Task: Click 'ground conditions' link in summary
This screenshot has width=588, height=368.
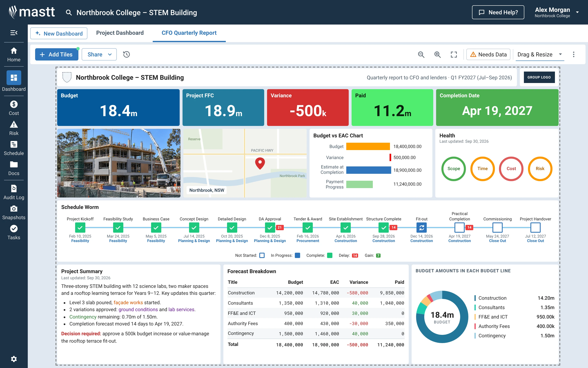Action: tap(138, 310)
